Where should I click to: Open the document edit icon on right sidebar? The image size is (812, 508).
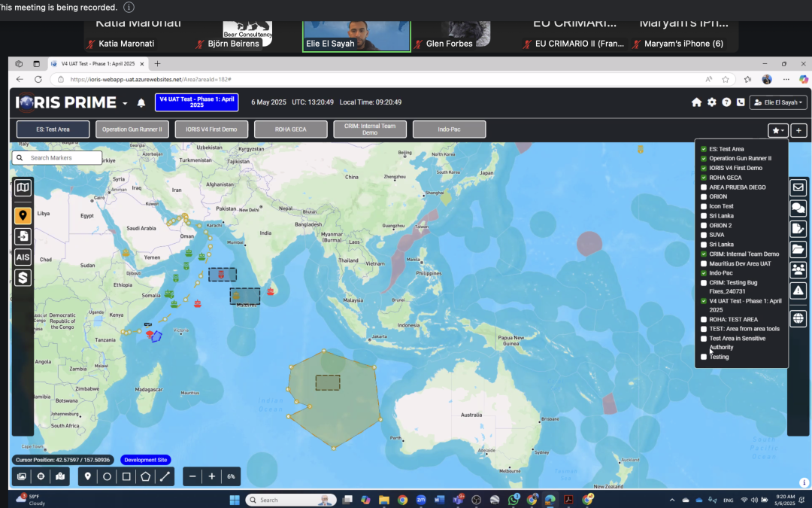tap(798, 229)
